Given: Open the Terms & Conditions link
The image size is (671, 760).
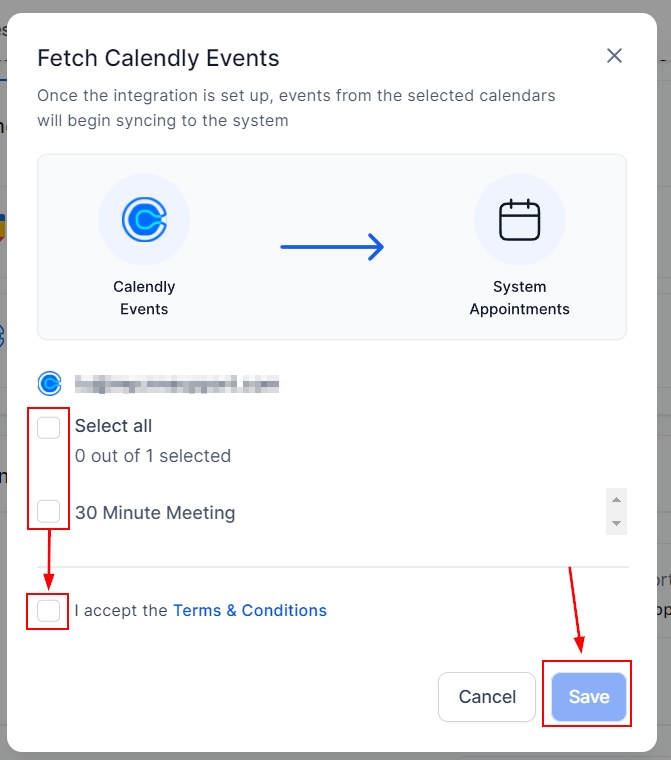Looking at the screenshot, I should (250, 610).
